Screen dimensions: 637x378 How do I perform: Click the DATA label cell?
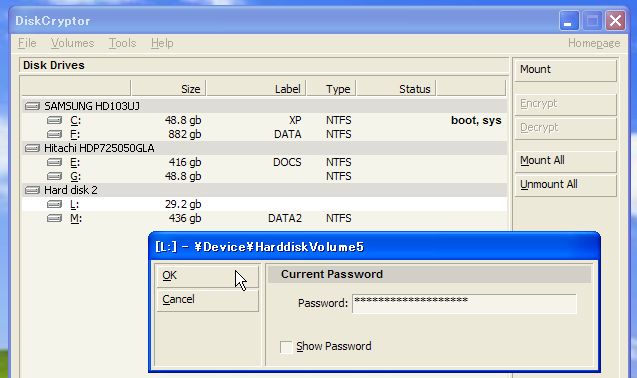(288, 135)
